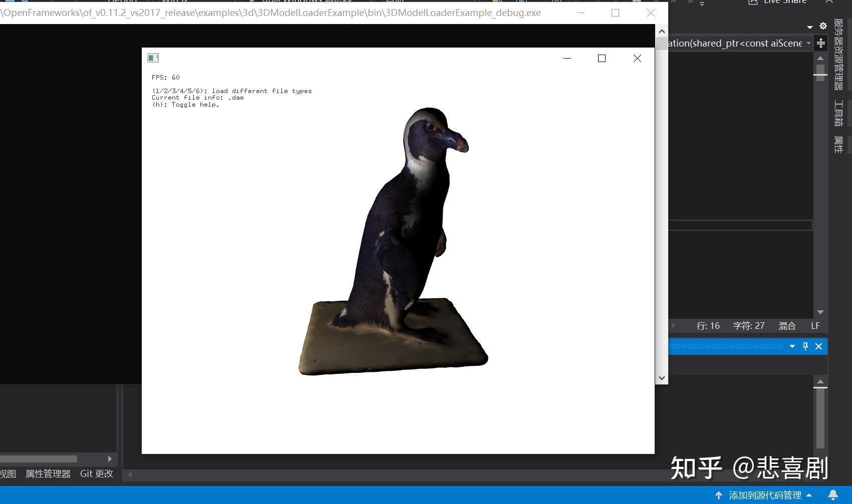Click the horizontal scrollbar in the bottom-left panel

pyautogui.click(x=39, y=458)
